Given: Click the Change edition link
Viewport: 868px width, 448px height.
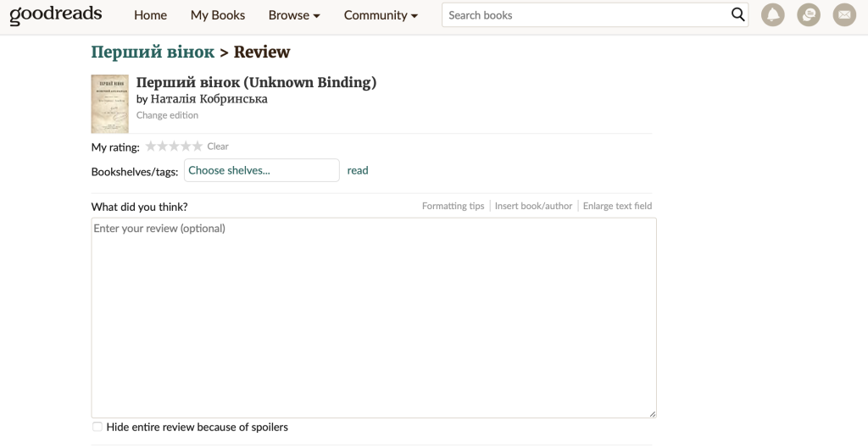Looking at the screenshot, I should 167,115.
